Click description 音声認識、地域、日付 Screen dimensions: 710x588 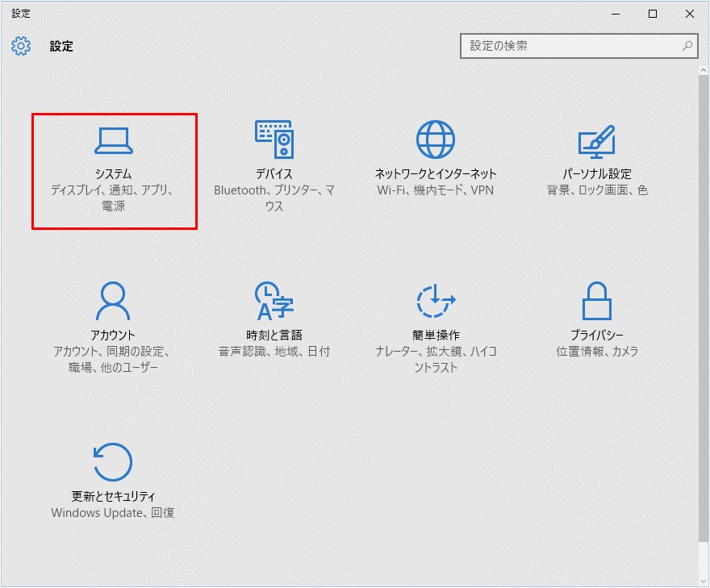pyautogui.click(x=274, y=351)
